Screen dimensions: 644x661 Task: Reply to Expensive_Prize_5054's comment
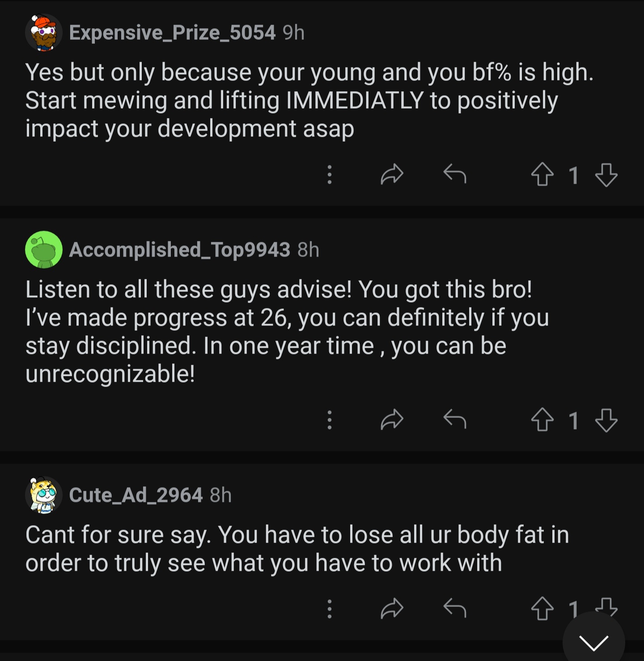point(455,173)
